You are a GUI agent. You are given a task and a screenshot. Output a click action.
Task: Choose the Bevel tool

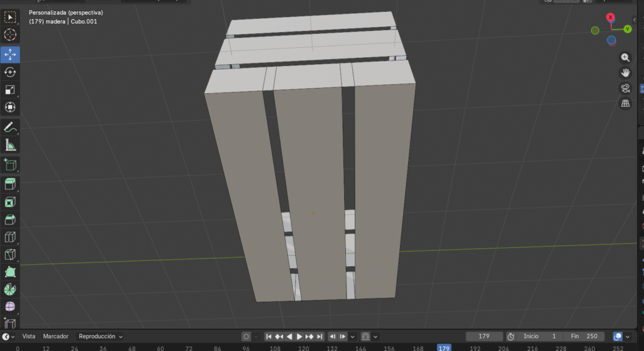click(10, 220)
